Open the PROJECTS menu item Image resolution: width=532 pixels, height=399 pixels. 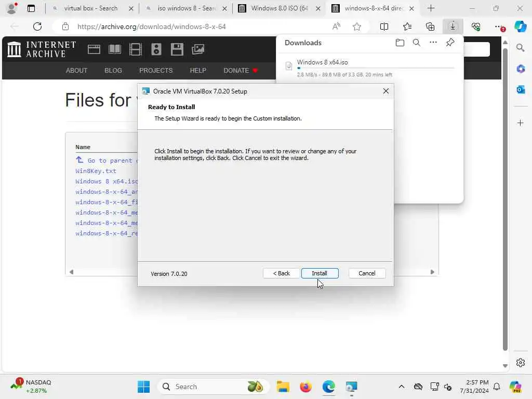[x=156, y=71]
